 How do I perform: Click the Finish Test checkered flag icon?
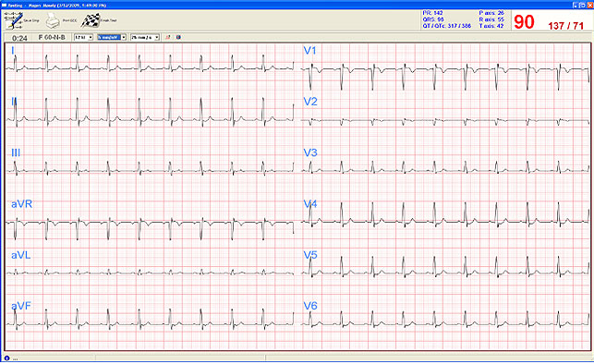click(x=91, y=20)
